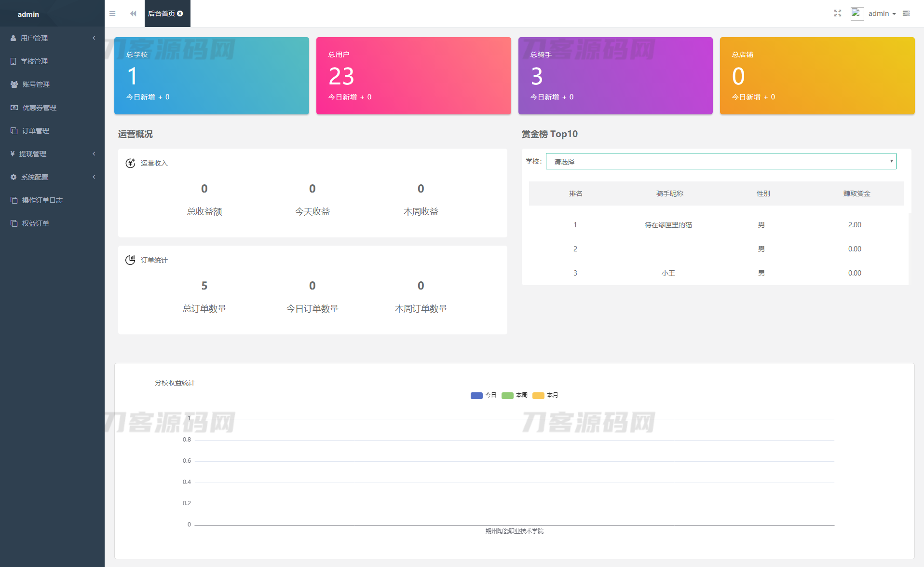Open the 学校 请选择 dropdown
Viewport: 924px width, 567px height.
pos(720,161)
